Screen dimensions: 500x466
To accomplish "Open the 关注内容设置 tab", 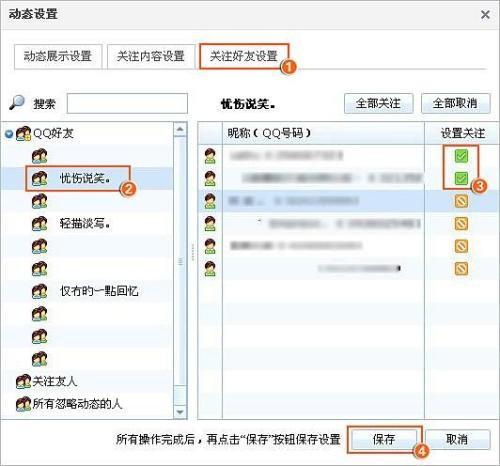I will coord(151,56).
